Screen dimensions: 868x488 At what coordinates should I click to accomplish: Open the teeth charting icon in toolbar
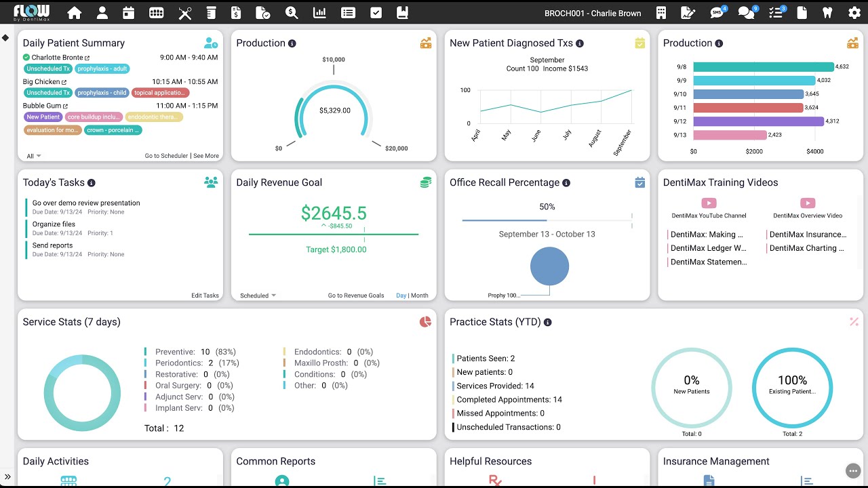(156, 13)
